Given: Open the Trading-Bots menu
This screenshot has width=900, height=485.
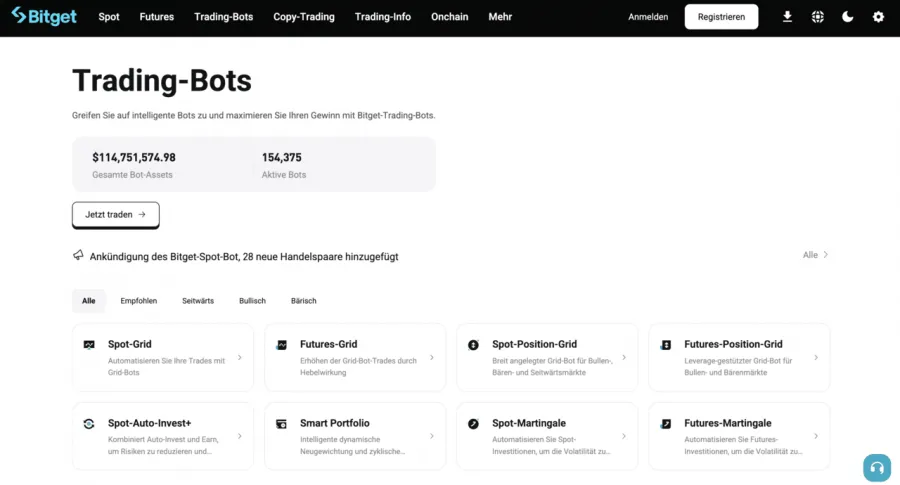Looking at the screenshot, I should [223, 17].
